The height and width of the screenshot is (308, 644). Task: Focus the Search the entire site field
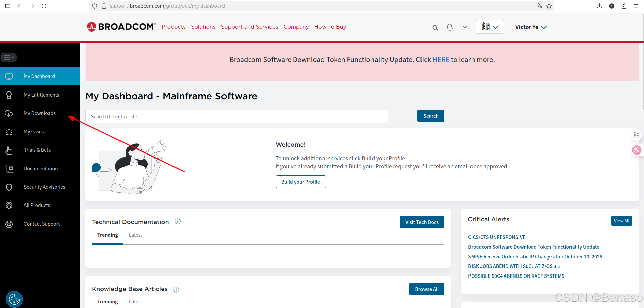click(237, 116)
